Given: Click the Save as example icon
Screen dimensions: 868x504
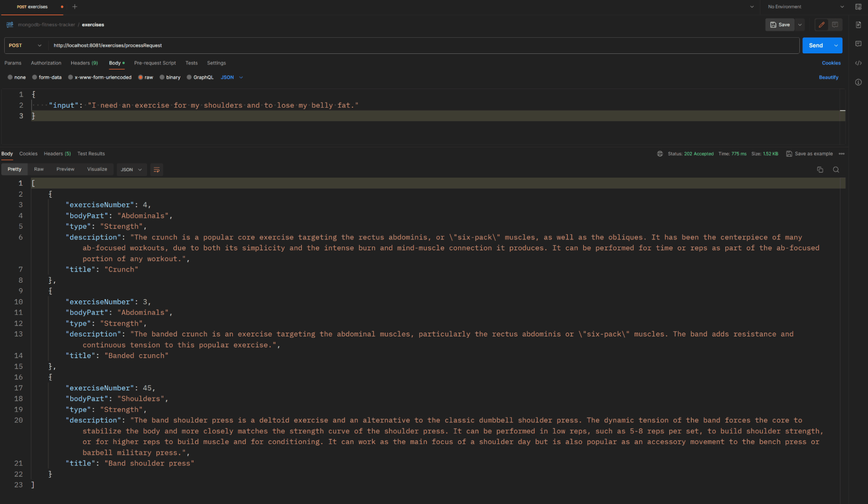Looking at the screenshot, I should 789,154.
